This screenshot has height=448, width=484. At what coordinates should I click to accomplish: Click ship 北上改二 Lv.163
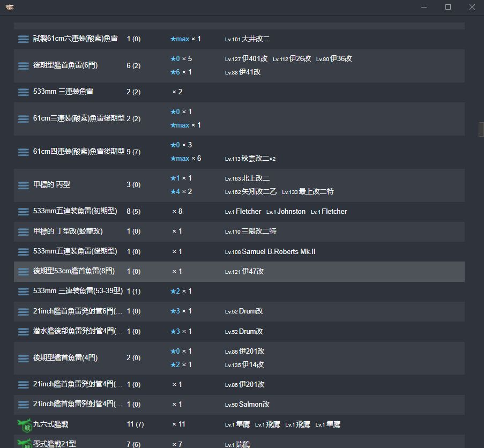pos(247,178)
